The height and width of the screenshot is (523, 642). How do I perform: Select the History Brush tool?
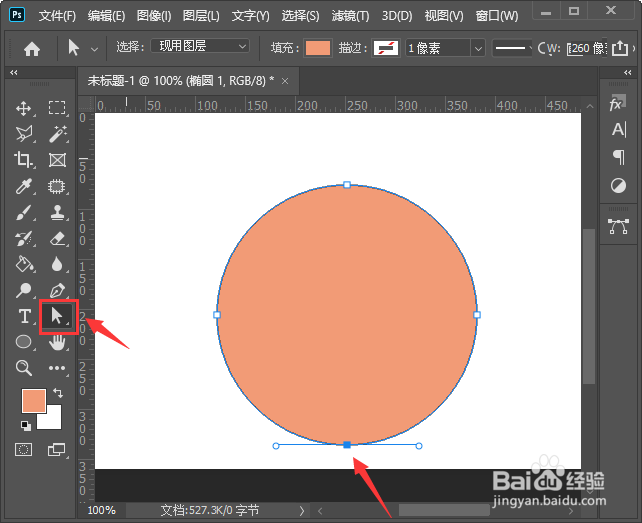[23, 239]
